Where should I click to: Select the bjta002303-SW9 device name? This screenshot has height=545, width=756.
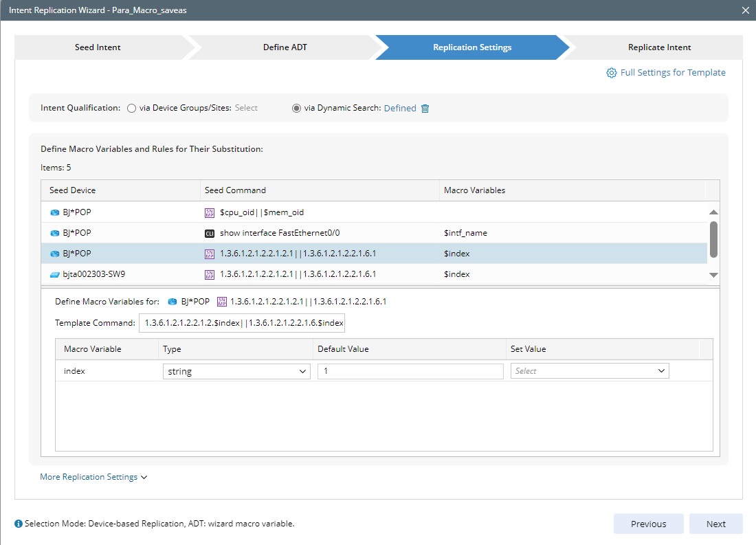click(94, 274)
